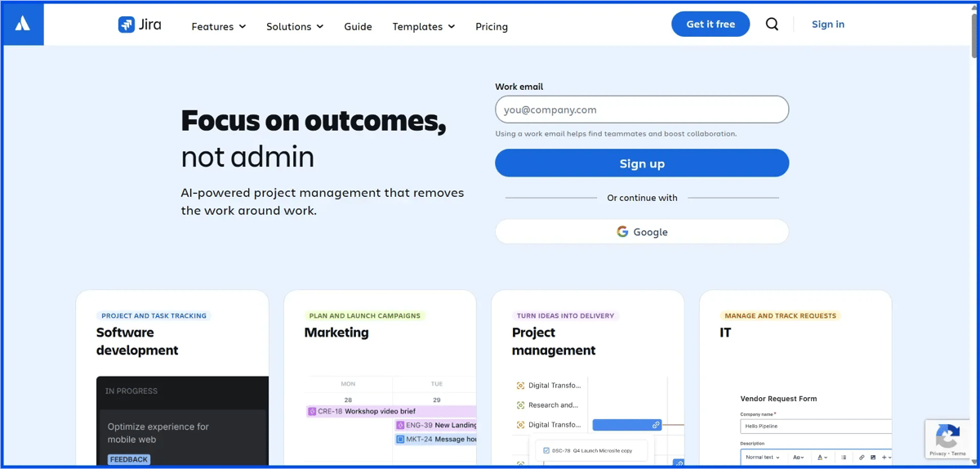
Task: Open the search magnifier icon
Action: [x=772, y=24]
